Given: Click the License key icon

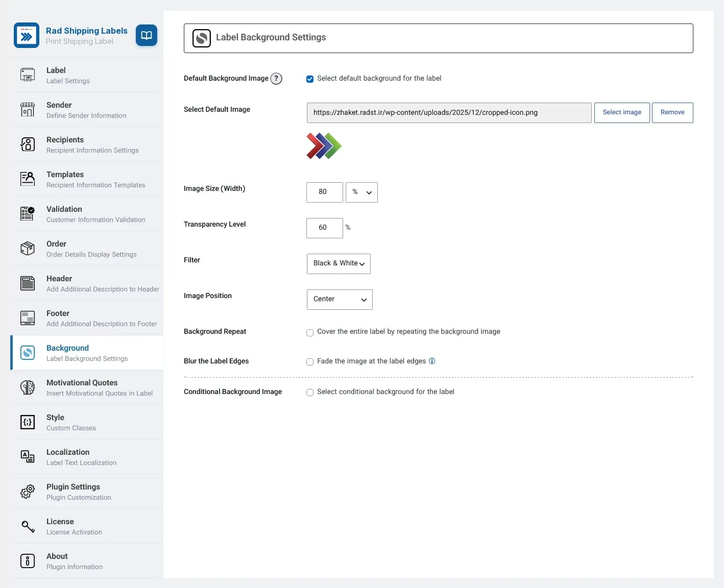Looking at the screenshot, I should pos(28,526).
